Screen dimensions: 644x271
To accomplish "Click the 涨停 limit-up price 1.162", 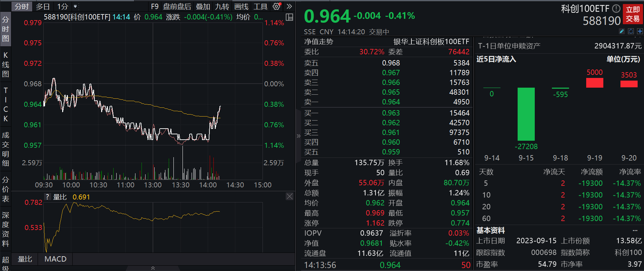I will 375,223.
